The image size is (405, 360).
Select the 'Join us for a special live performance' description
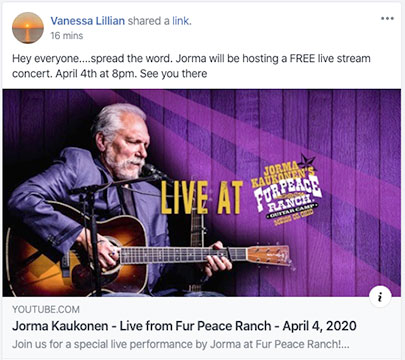click(180, 344)
